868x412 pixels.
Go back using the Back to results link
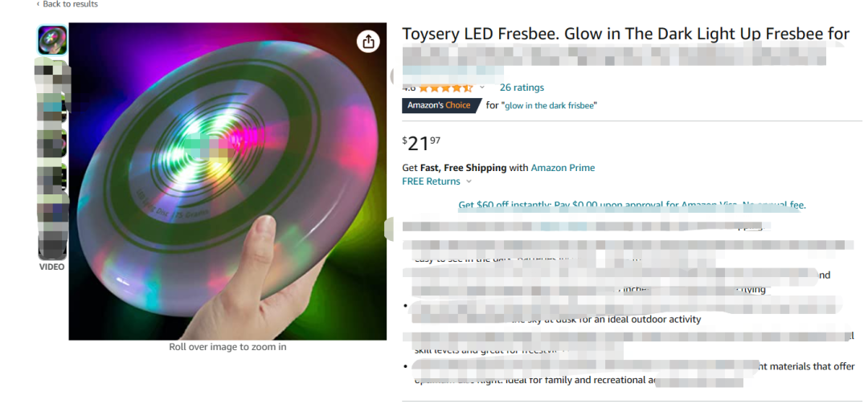67,5
